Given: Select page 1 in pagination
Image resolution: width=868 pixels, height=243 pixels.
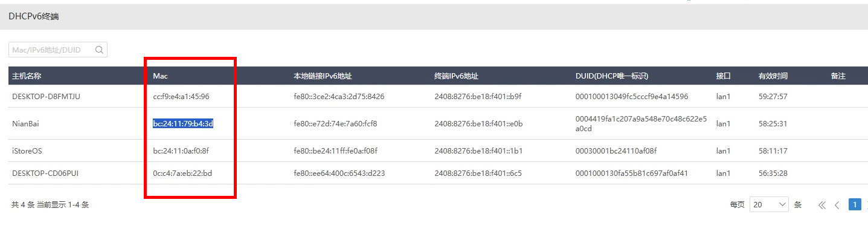Looking at the screenshot, I should tap(855, 204).
